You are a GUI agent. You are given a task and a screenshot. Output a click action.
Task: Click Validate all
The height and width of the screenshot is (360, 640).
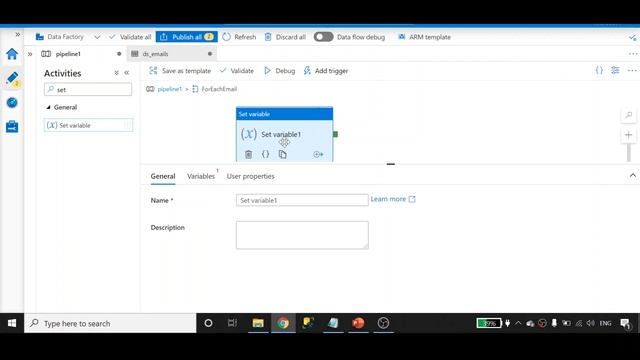pos(130,37)
